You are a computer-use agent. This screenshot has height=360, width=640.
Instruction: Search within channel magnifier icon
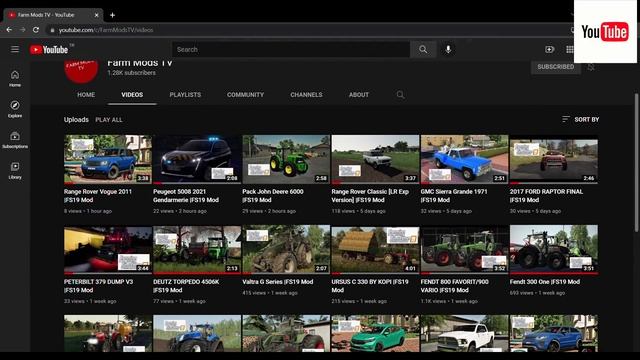400,95
